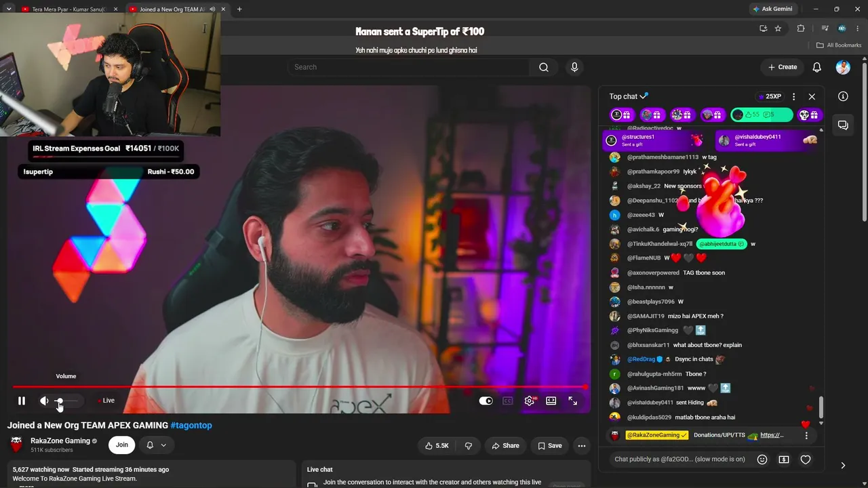This screenshot has width=868, height=488.
Task: Expand Top chat mode dropdown
Action: tap(628, 96)
